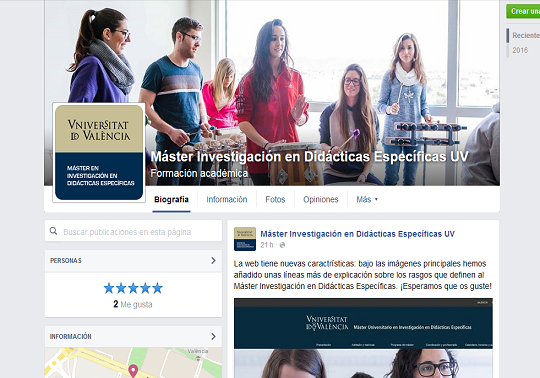Click the map location pin marker
540x378 pixels.
point(133,371)
